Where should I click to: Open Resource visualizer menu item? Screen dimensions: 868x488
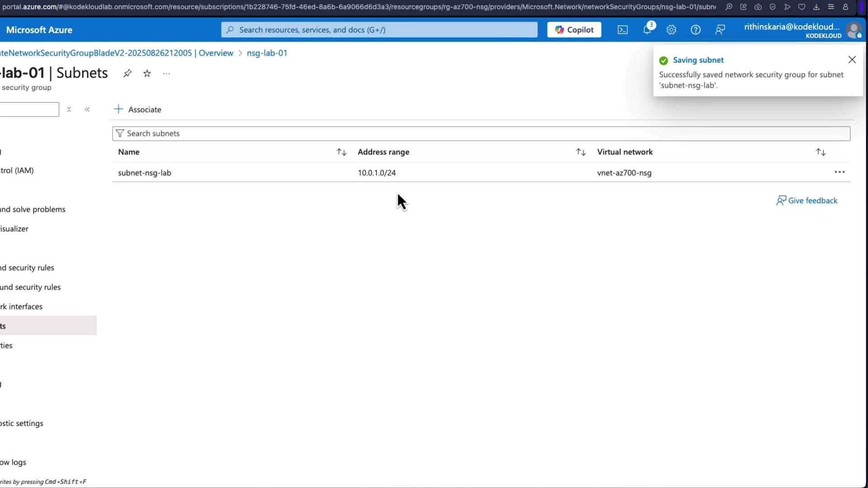(x=48, y=229)
